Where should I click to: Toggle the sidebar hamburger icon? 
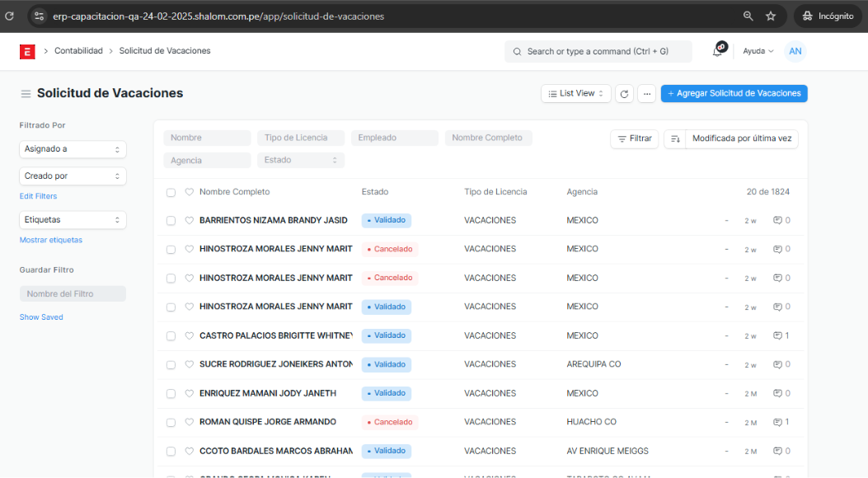click(26, 94)
